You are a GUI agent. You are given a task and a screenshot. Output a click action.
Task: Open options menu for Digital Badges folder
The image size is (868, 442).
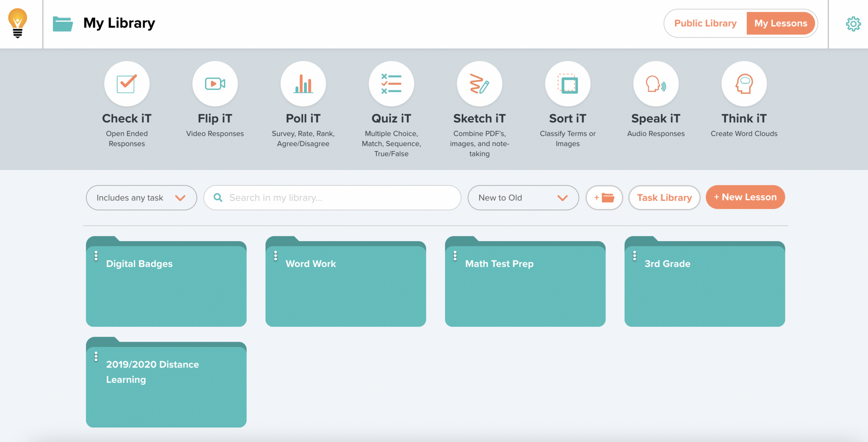point(96,256)
